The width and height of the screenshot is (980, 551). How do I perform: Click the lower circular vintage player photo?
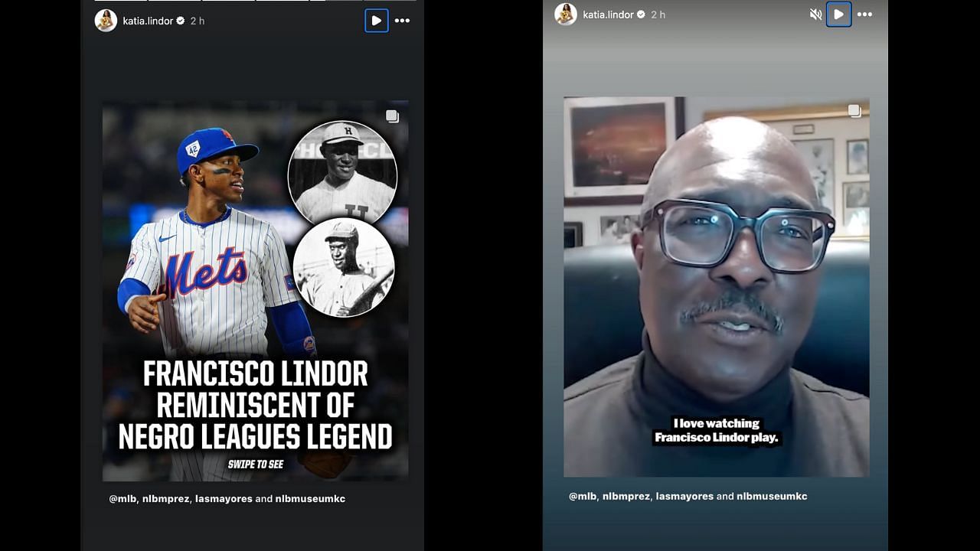(344, 268)
